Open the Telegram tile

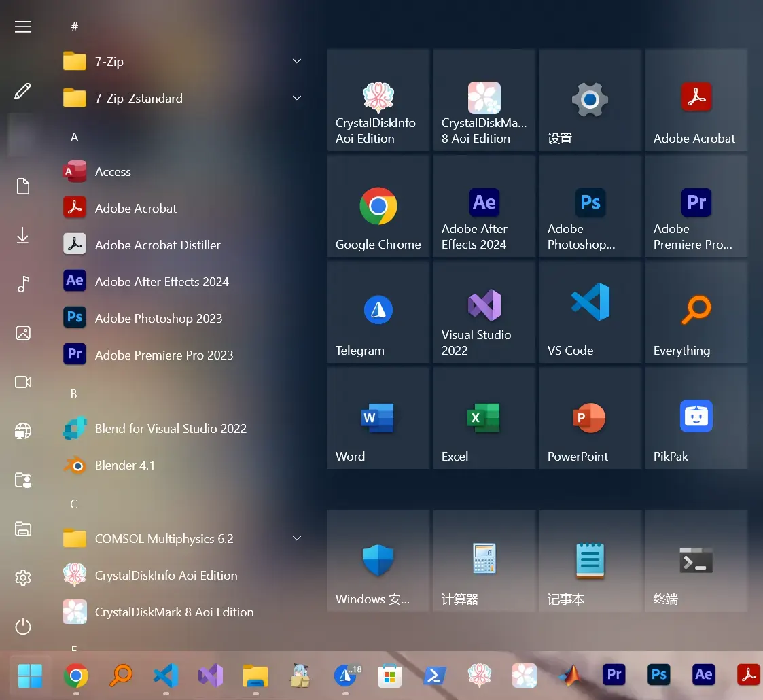click(378, 312)
